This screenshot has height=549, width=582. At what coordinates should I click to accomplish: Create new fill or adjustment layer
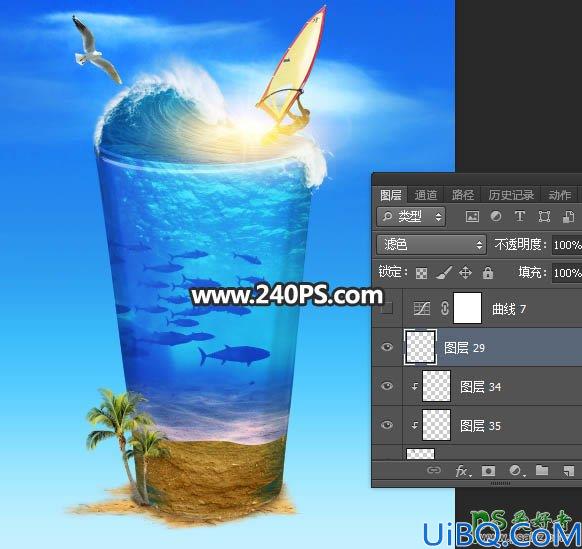[516, 471]
